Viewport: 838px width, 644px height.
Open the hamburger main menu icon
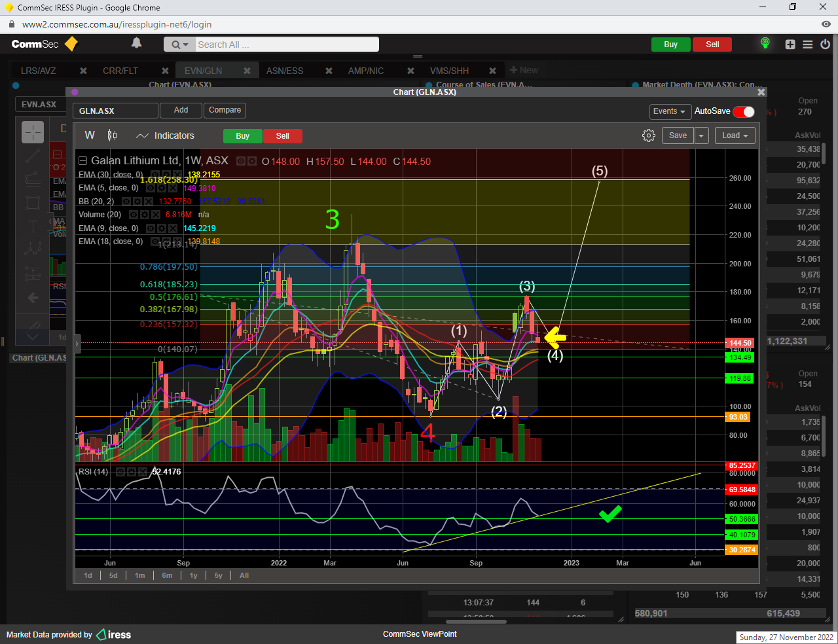[808, 45]
